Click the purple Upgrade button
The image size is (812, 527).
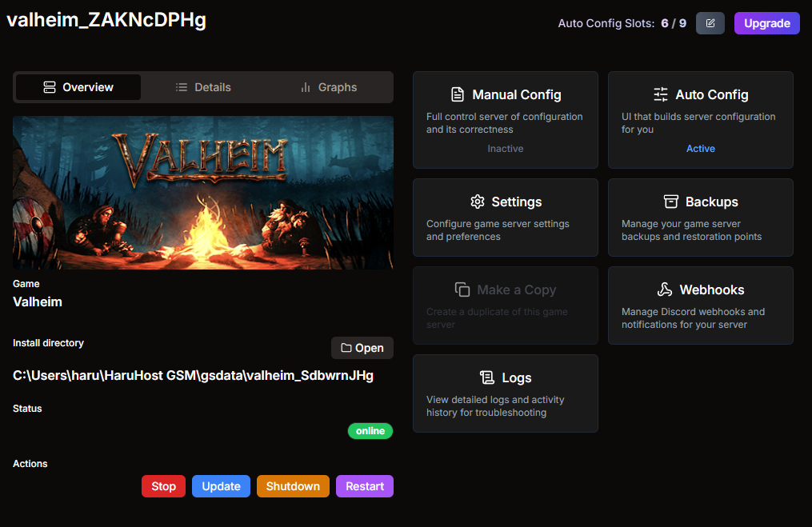point(767,23)
